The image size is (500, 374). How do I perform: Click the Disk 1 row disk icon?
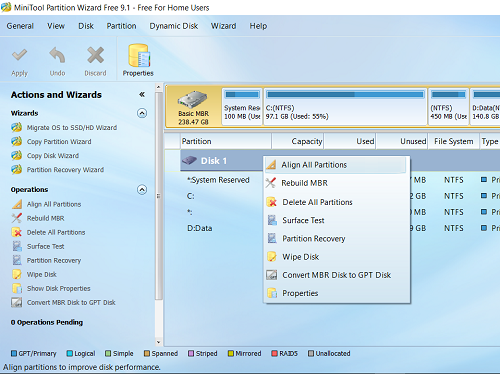(189, 161)
